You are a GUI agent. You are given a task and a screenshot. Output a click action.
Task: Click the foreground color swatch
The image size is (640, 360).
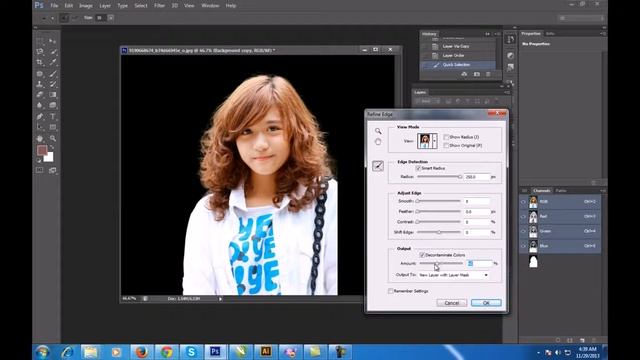42,150
